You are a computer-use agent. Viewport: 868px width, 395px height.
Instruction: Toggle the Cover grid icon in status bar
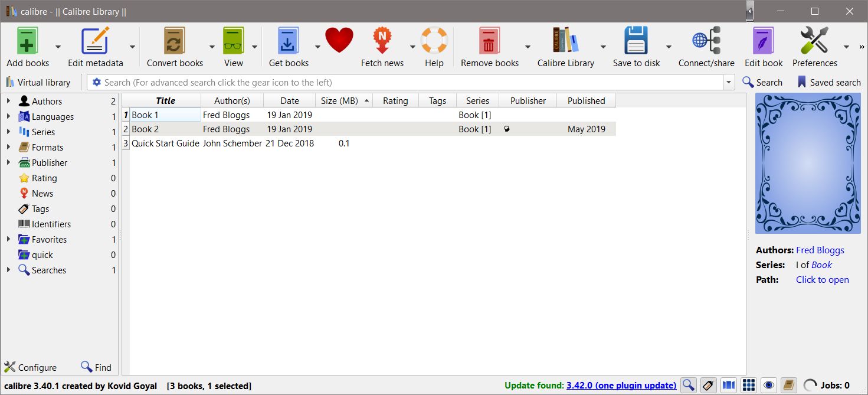(749, 386)
